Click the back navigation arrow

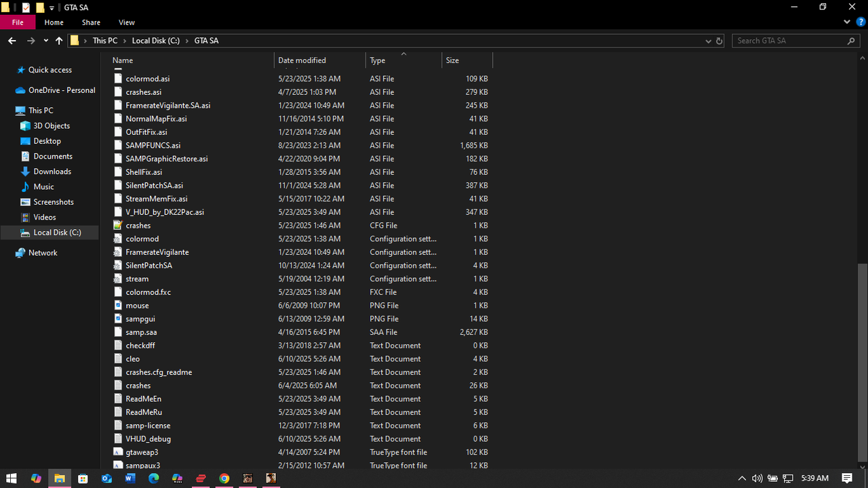click(x=12, y=41)
